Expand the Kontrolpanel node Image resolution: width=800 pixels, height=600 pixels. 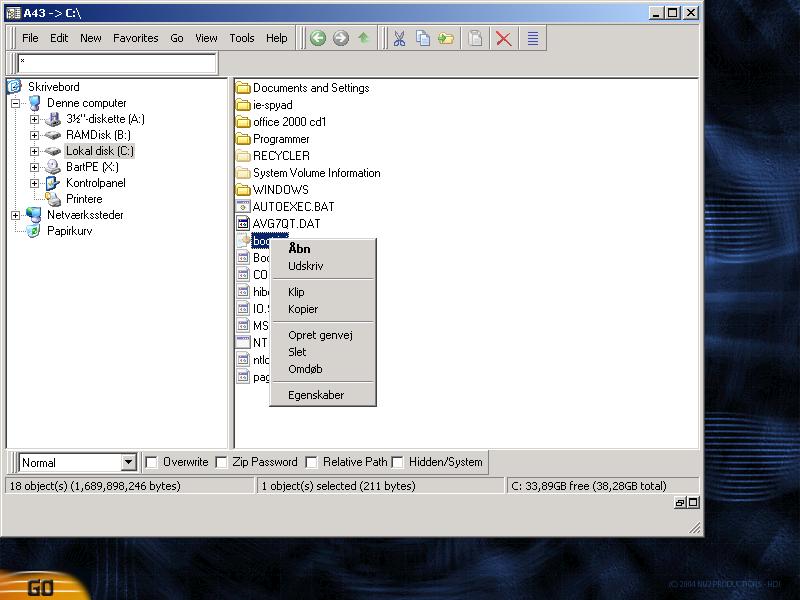click(34, 183)
